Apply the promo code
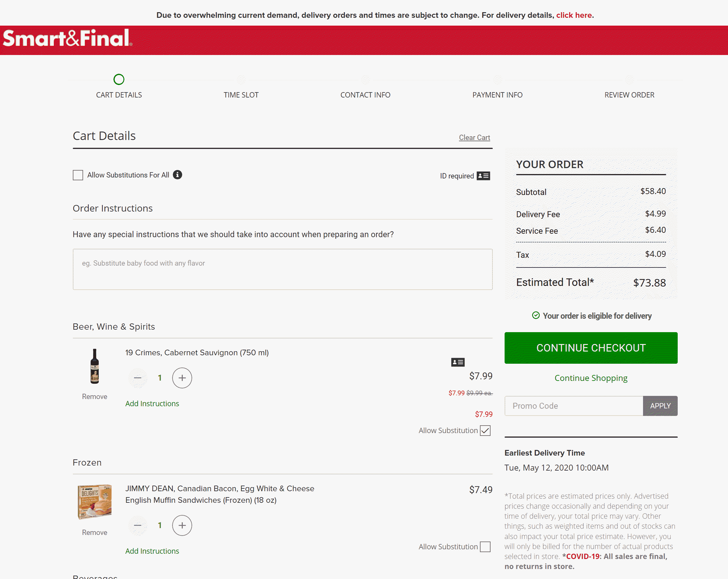This screenshot has width=728, height=579. point(660,406)
